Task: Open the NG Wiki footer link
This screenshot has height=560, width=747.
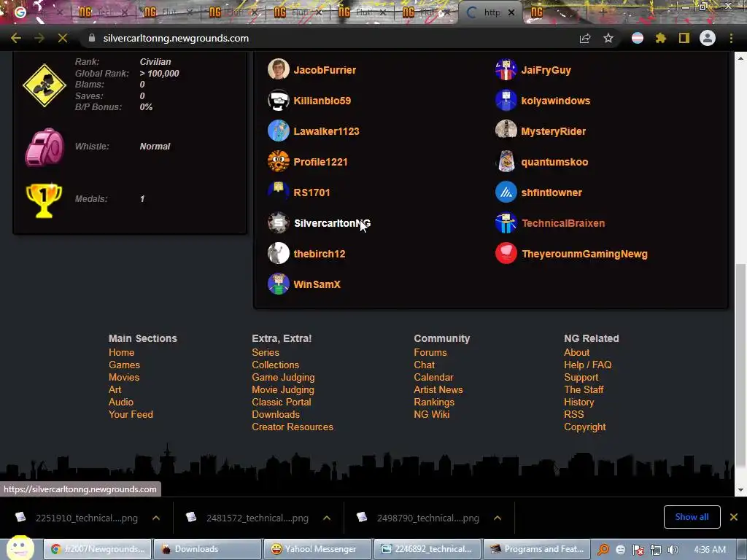Action: pyautogui.click(x=432, y=414)
